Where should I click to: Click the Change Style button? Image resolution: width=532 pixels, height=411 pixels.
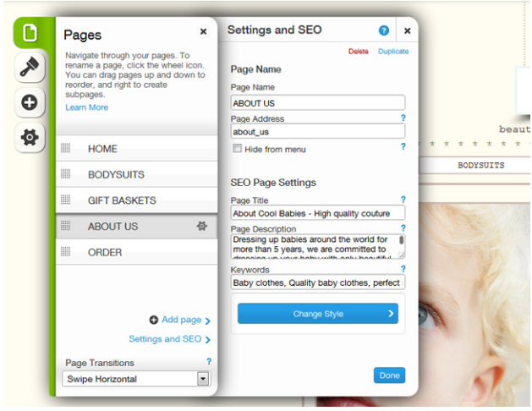(x=317, y=314)
